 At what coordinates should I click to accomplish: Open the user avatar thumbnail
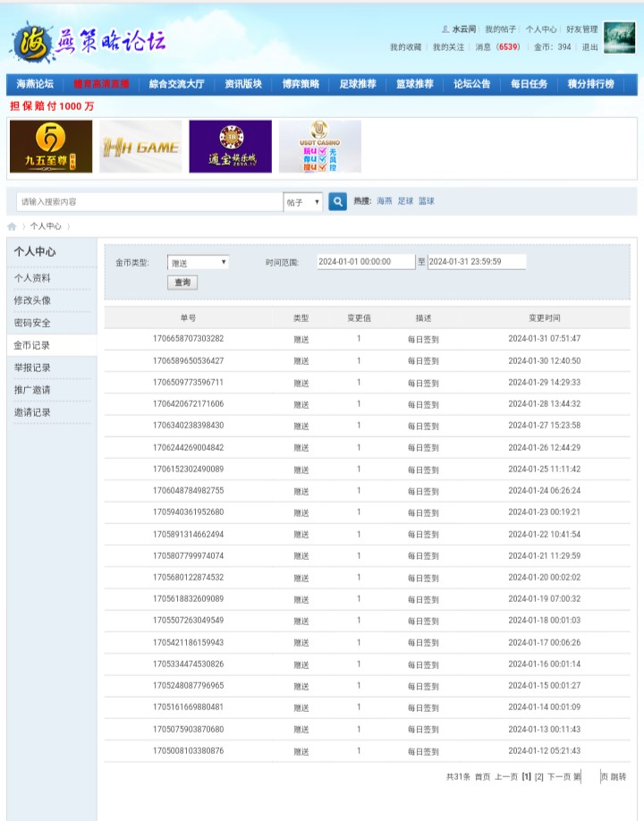tap(619, 38)
